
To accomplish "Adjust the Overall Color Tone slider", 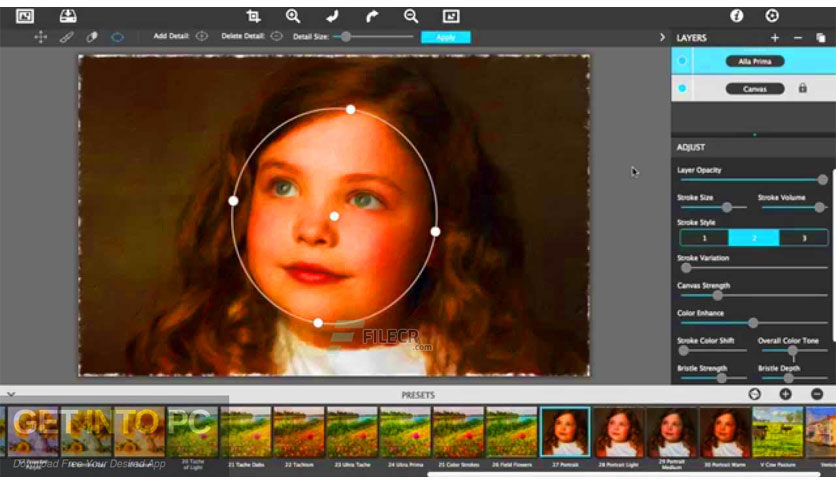I will pos(793,350).
